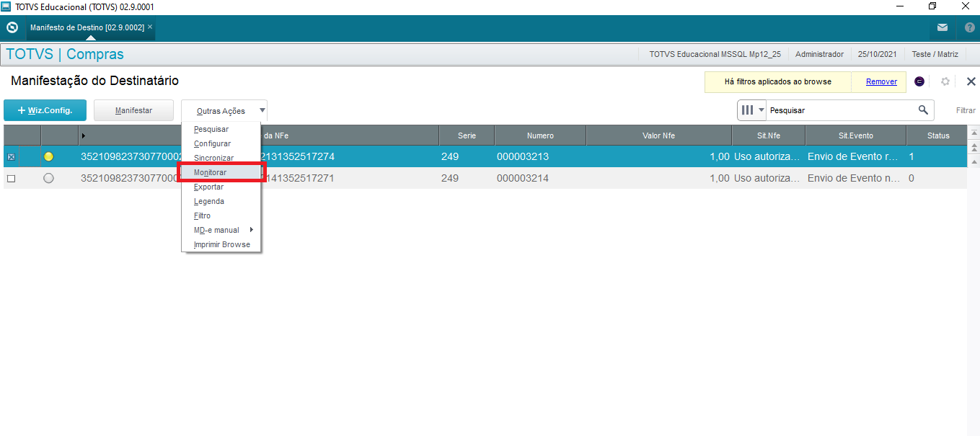Choose Monitorar from the menu
980x436 pixels.
pos(210,172)
